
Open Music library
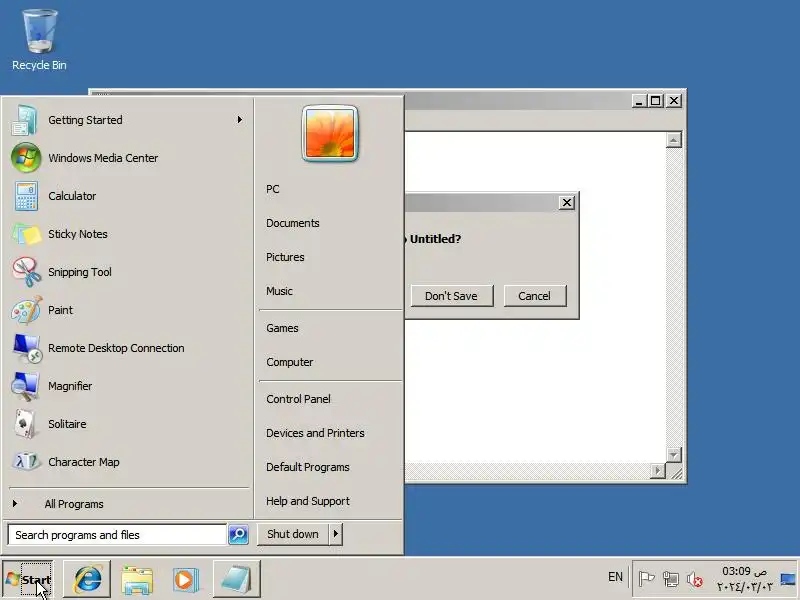point(330,291)
